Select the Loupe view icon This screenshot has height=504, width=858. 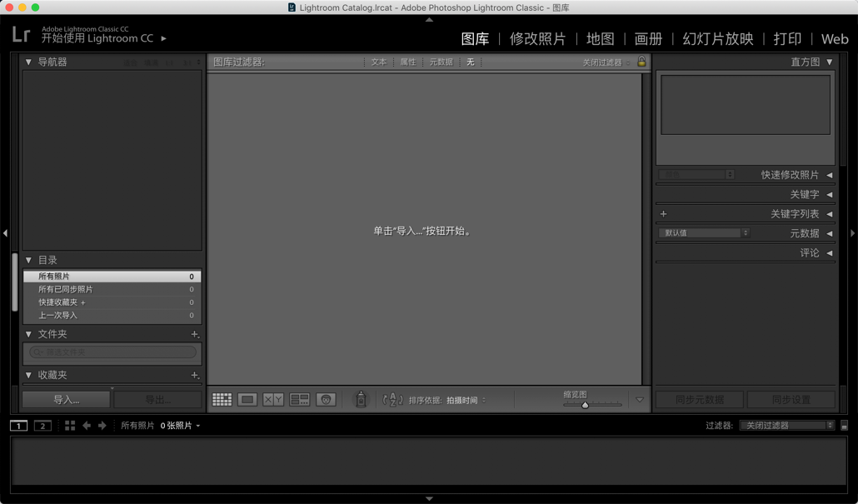coord(247,399)
